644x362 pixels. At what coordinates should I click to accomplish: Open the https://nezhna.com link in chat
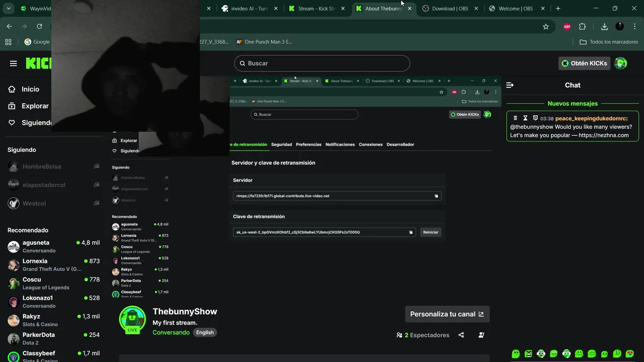603,135
